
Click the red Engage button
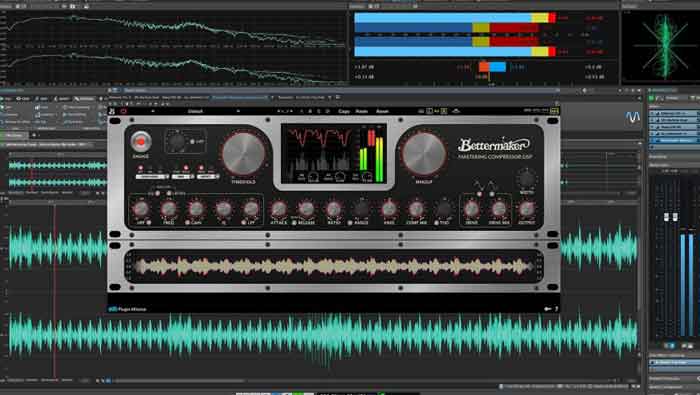141,141
